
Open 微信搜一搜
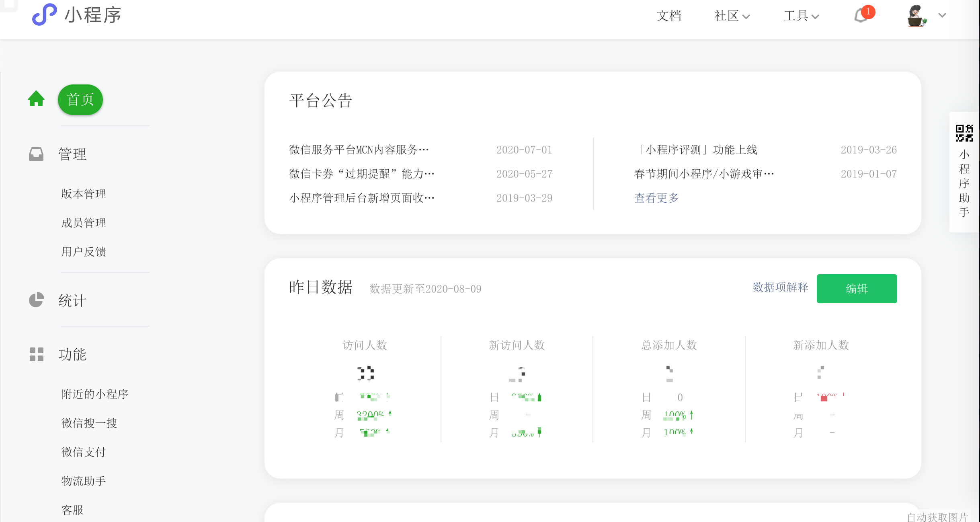tap(89, 423)
